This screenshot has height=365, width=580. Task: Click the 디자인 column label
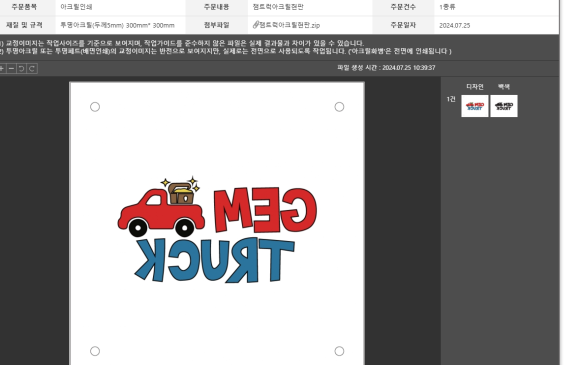(x=475, y=87)
